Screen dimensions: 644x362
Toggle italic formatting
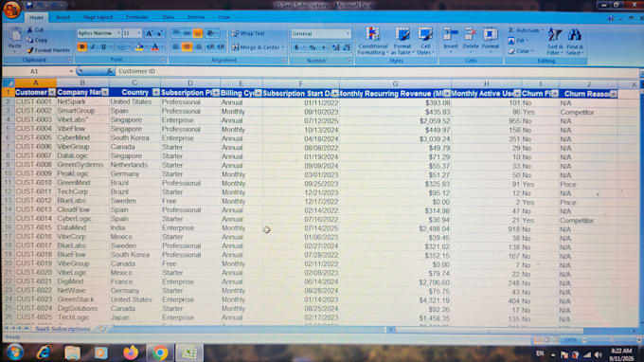[93, 46]
